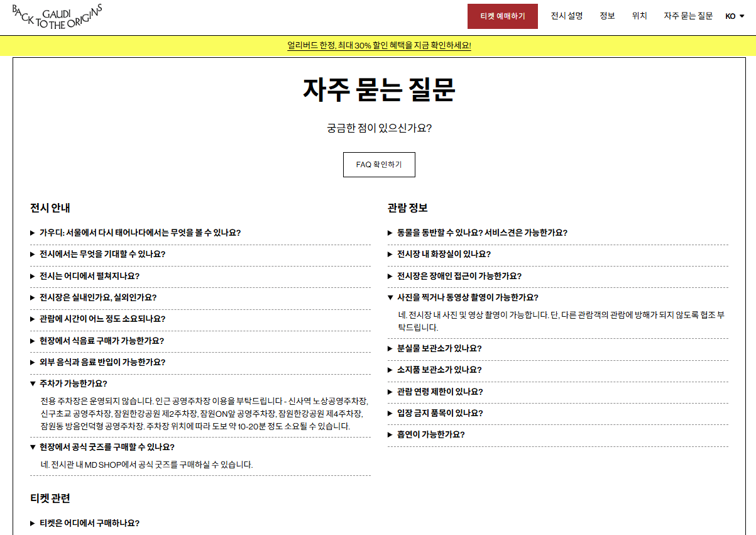Open 자주 묻는 질문 in the top navigation
Screen dimensions: 756x535
[x=688, y=16]
